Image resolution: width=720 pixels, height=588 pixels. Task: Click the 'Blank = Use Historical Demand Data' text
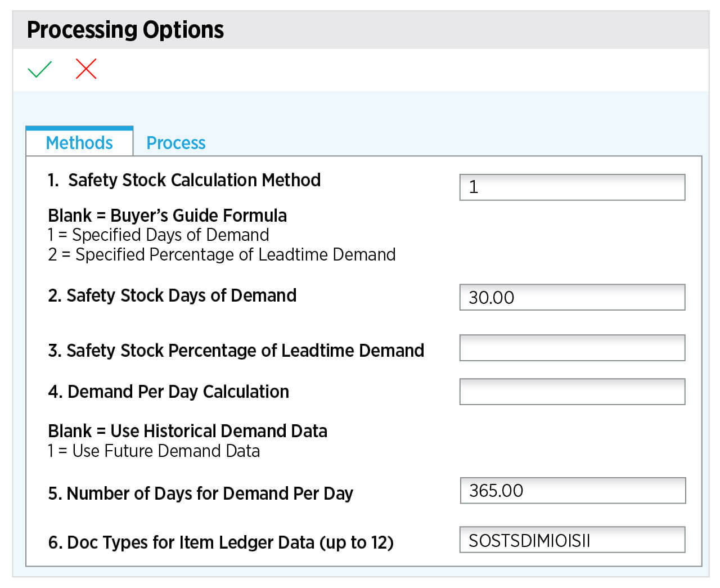[187, 431]
